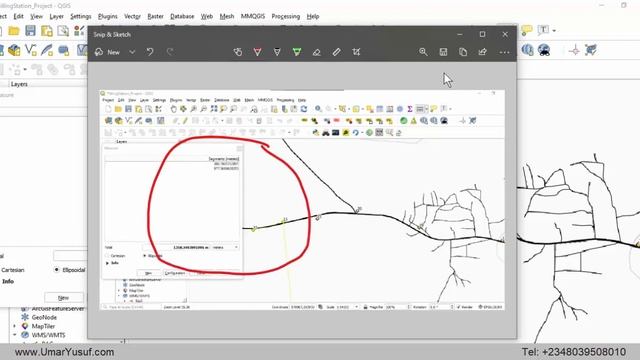Click the total distance field in Measure dialog
Viewport: 640px width, 360px height.
[x=70, y=256]
